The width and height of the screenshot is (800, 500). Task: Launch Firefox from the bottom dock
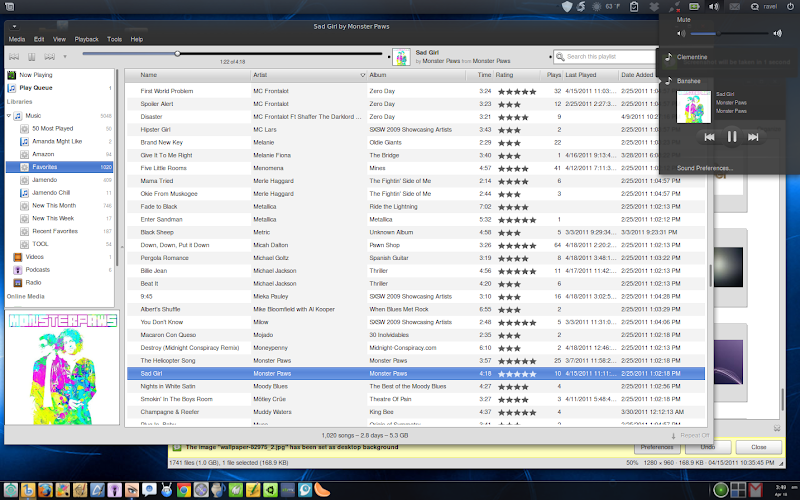coord(45,490)
